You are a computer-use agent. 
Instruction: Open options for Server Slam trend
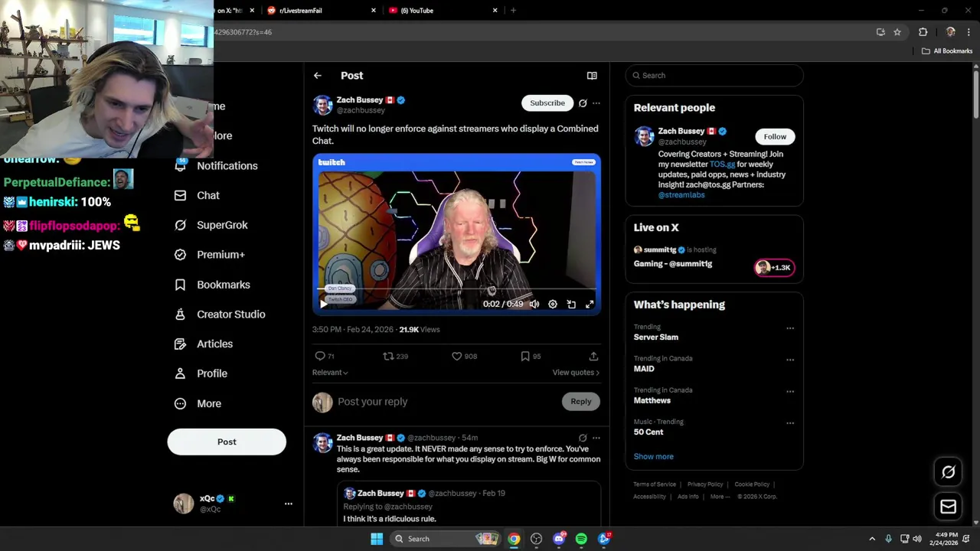790,328
